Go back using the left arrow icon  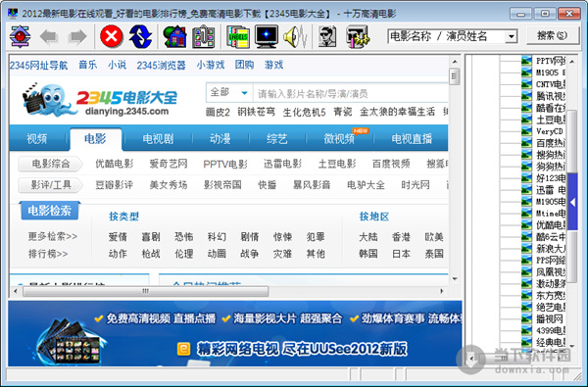[x=49, y=37]
